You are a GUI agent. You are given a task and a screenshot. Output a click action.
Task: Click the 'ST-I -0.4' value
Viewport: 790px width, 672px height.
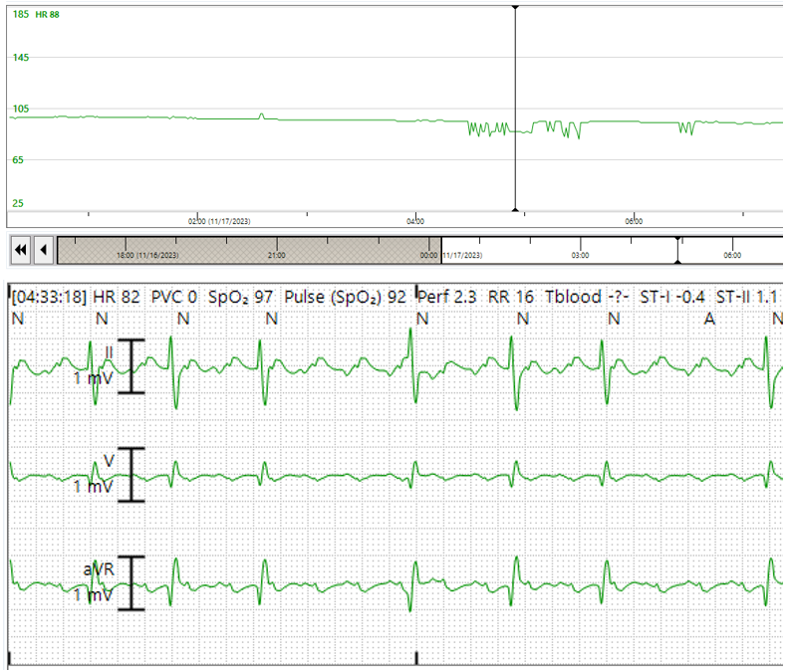coord(672,297)
